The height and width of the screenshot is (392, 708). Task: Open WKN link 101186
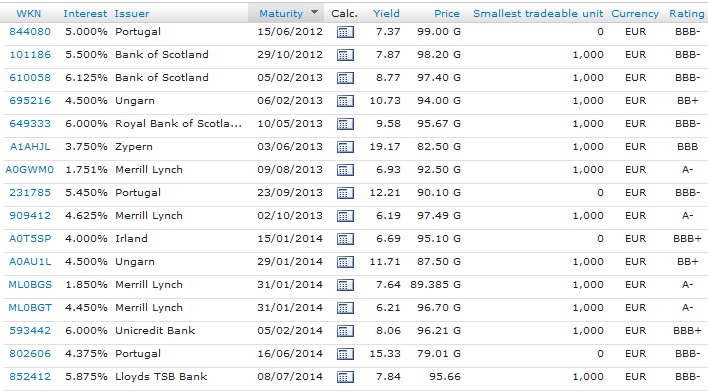[x=30, y=55]
